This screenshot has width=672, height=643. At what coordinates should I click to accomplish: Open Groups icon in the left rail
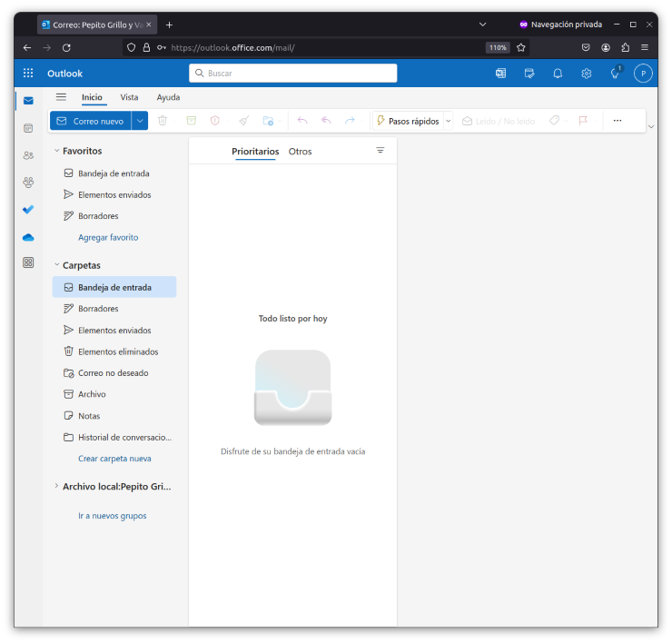point(28,183)
